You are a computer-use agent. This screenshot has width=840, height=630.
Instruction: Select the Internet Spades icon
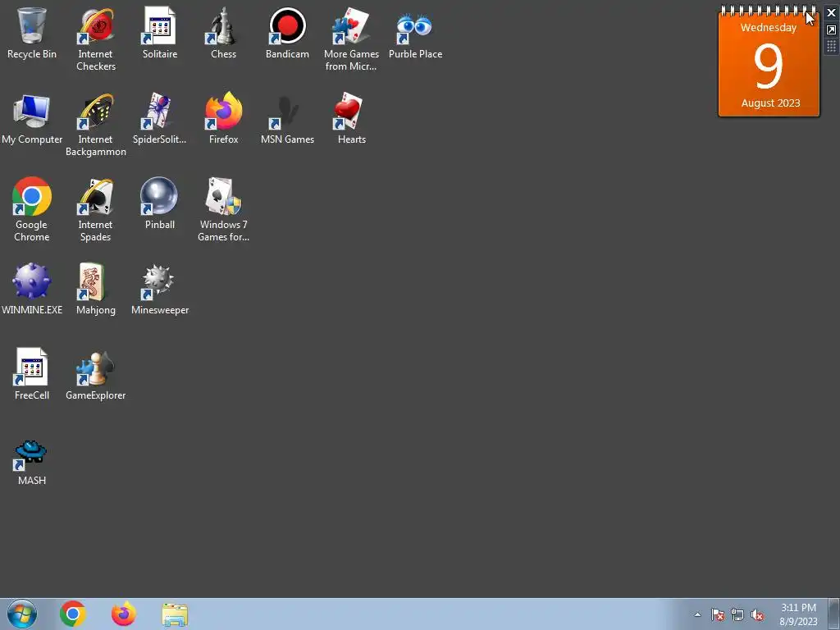click(x=95, y=210)
